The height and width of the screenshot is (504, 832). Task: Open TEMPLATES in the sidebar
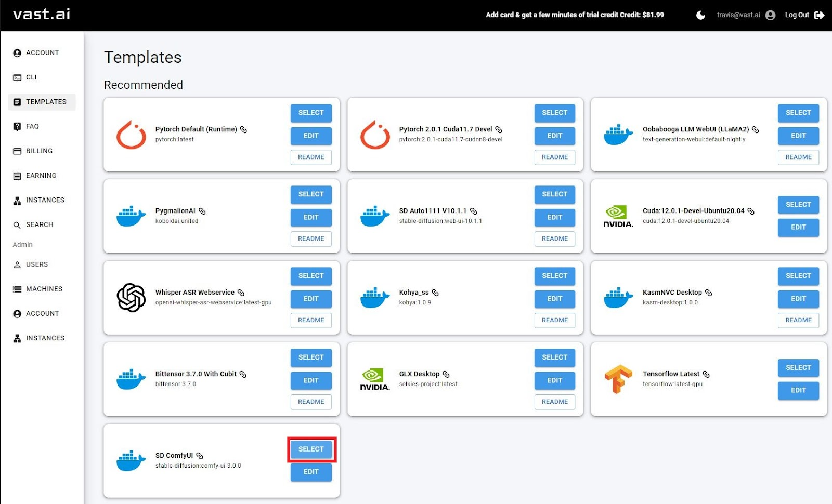click(x=42, y=102)
